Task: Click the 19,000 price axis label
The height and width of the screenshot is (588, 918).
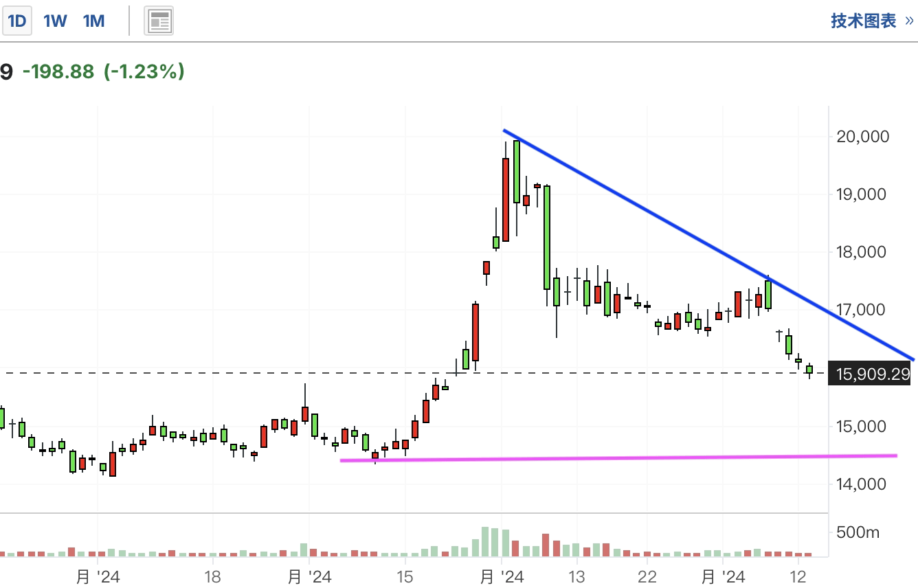Action: [862, 194]
